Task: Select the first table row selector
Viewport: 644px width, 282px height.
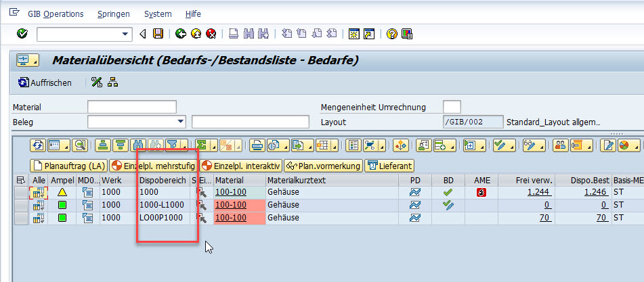Action: (21, 193)
